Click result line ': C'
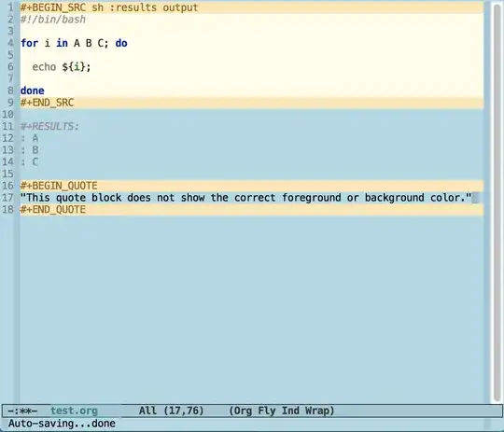The image size is (504, 432). tap(30, 162)
